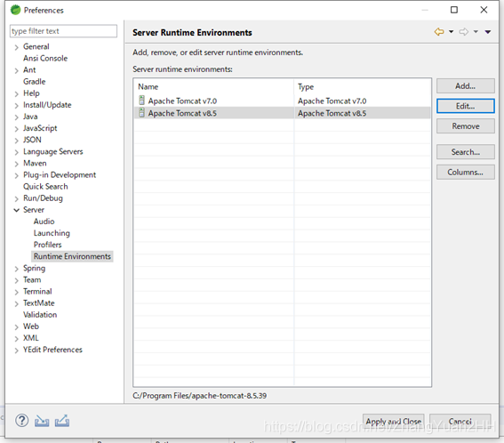Click the Cancel button
This screenshot has width=504, height=443.
coord(460,421)
